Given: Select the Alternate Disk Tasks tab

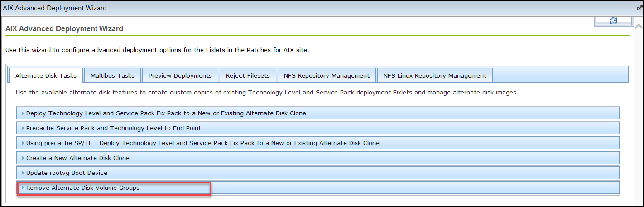Looking at the screenshot, I should (x=46, y=75).
